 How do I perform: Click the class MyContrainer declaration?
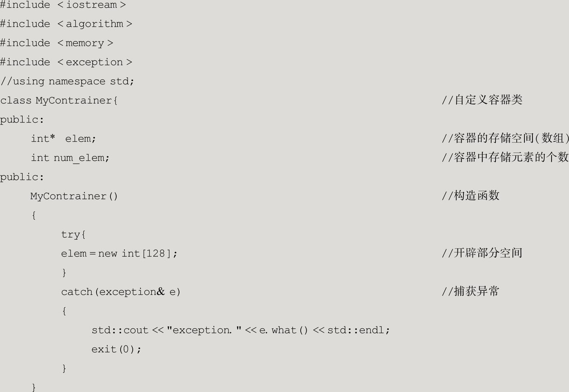59,101
